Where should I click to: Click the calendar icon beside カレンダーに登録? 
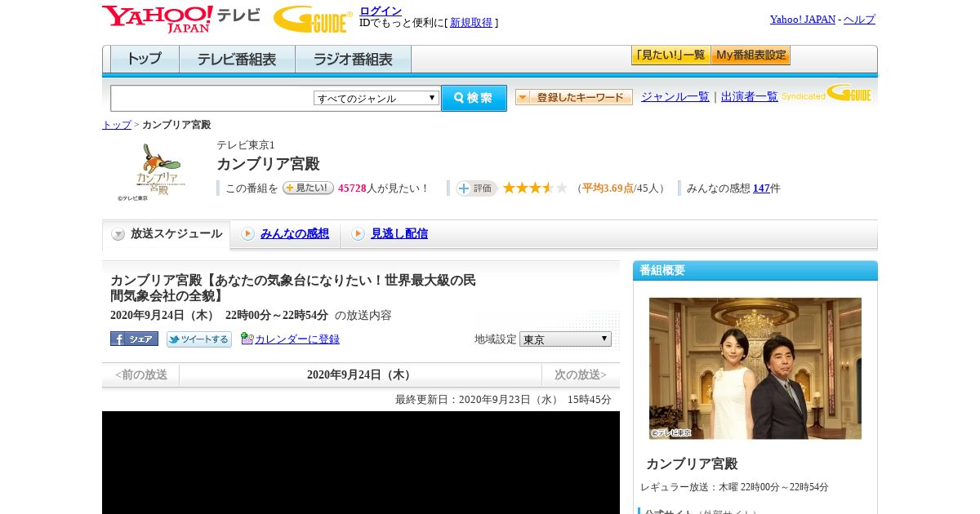pos(247,339)
